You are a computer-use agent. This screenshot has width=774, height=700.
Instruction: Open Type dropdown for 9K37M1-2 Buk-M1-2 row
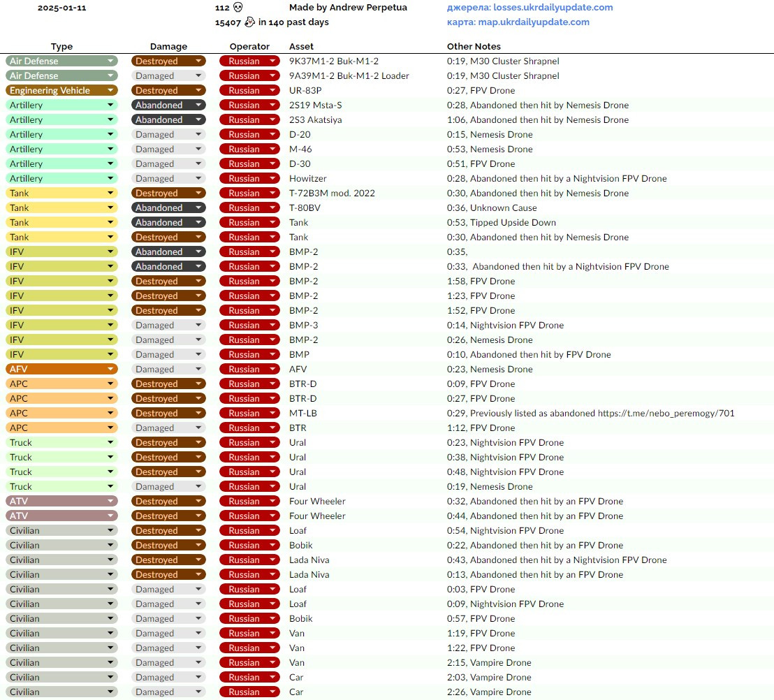point(61,61)
